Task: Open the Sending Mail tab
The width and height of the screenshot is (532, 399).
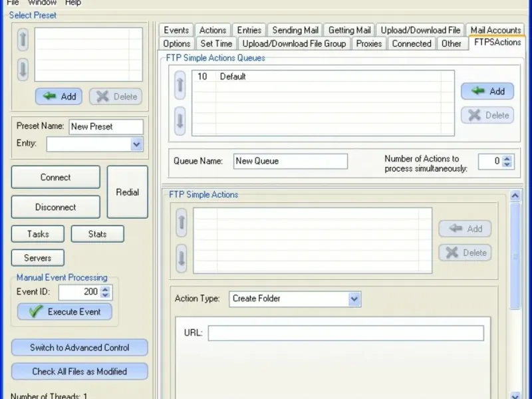Action: click(295, 30)
